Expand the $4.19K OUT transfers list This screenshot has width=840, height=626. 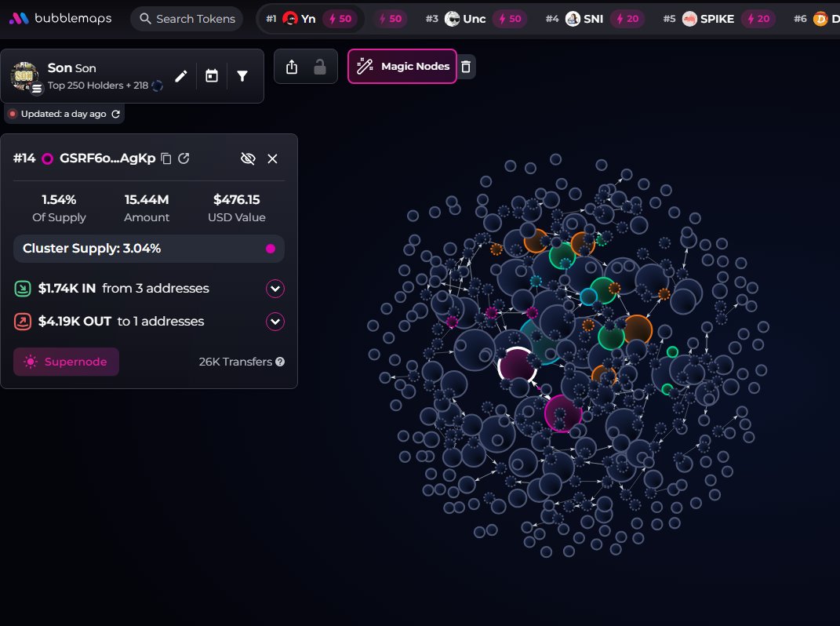coord(275,322)
